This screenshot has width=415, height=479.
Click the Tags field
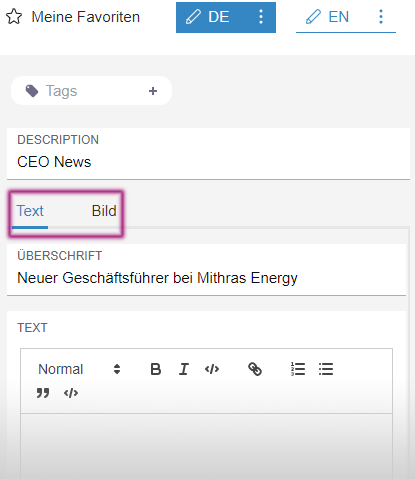91,91
